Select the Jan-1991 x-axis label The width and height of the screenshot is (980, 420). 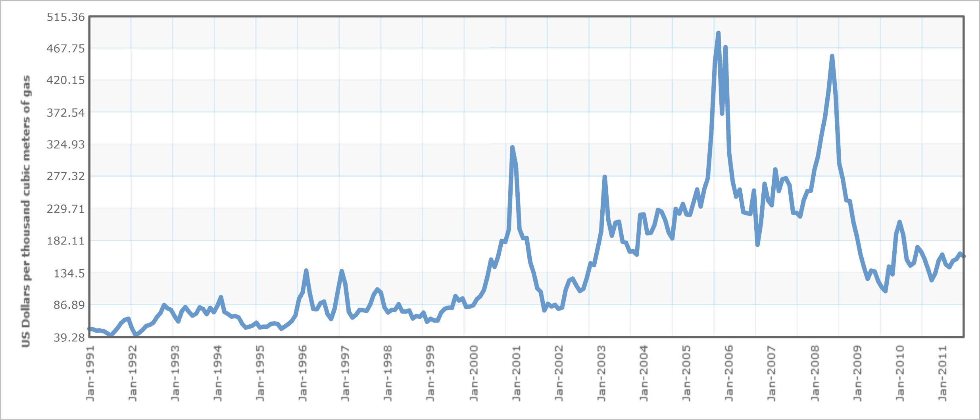(90, 373)
